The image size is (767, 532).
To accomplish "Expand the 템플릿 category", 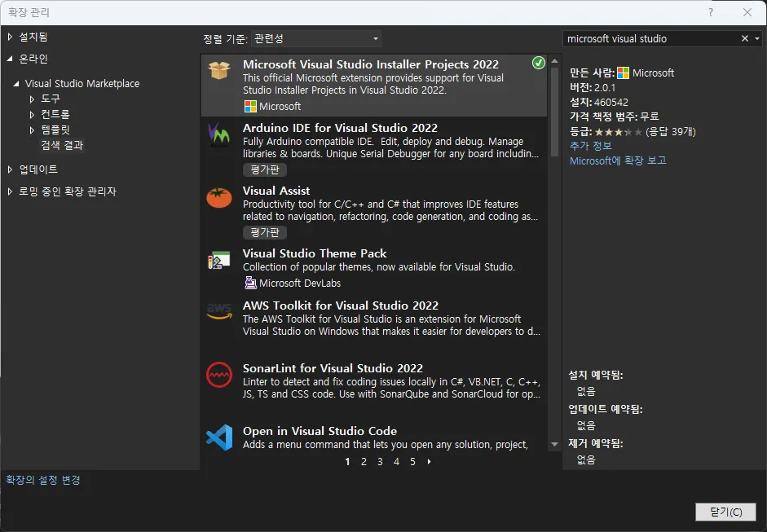I will click(32, 130).
